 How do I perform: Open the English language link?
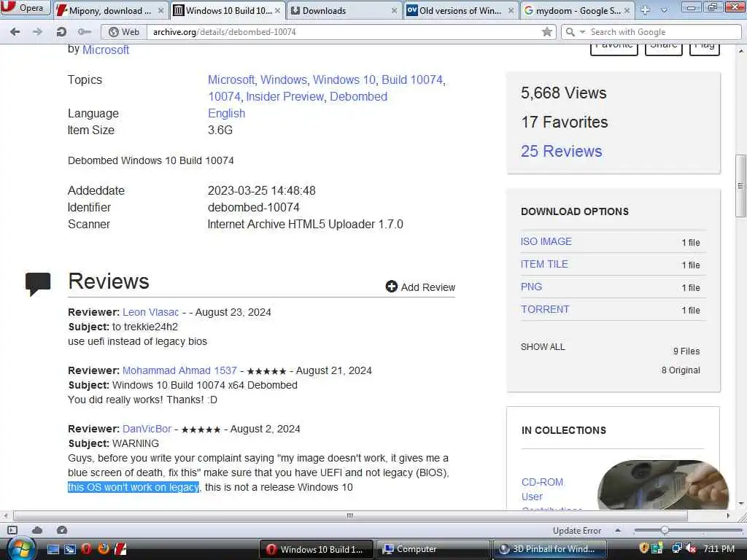226,114
